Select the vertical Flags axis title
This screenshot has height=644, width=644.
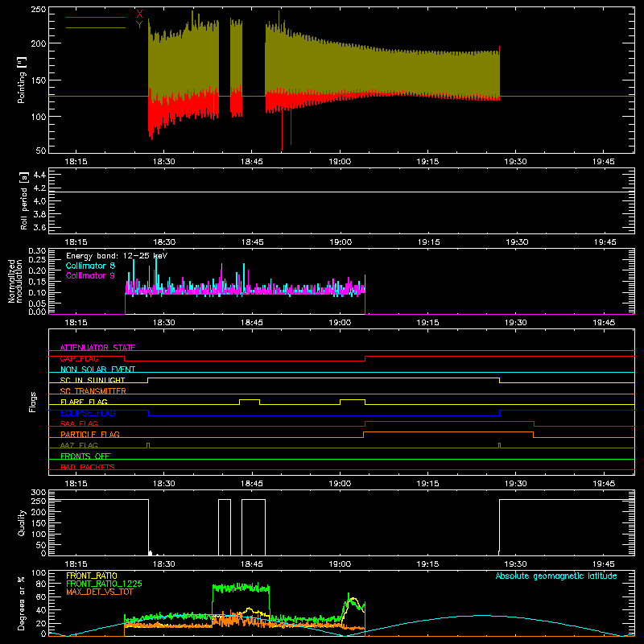pos(32,402)
